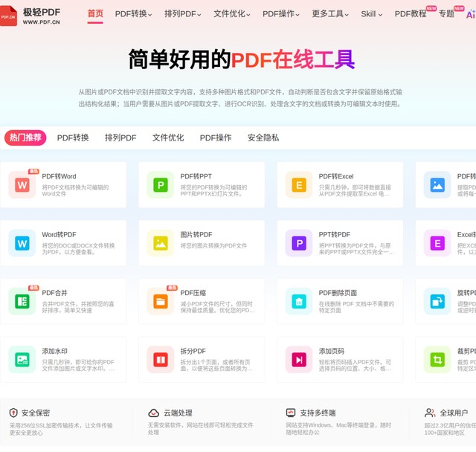Click the 云端处理 cloud icon
Screen dimensions: 476x452
click(154, 413)
